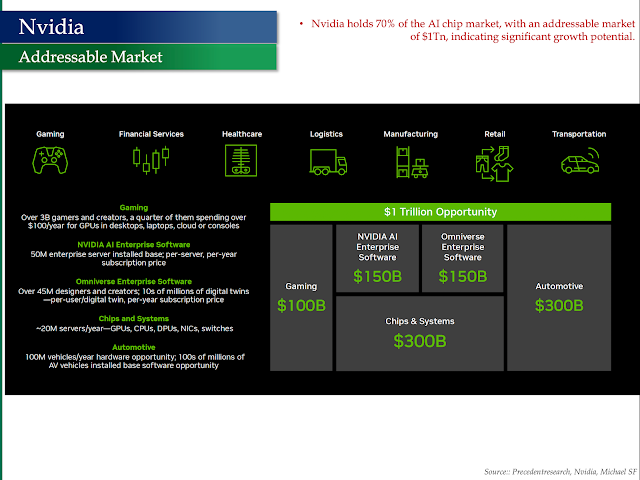Click text '~20M servers/year—GPUs, CPUs, DPUs'
This screenshot has width=640, height=480.
pyautogui.click(x=107, y=328)
